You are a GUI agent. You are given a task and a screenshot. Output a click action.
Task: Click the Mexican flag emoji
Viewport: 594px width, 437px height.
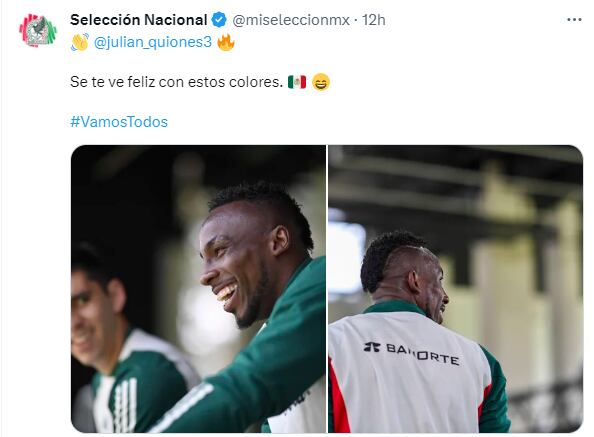[x=297, y=82]
